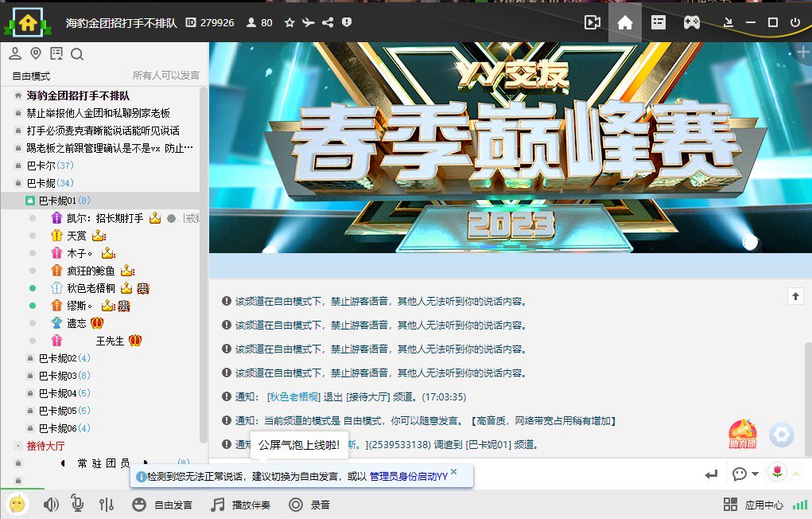The image size is (812, 519).
Task: Select channel 打手必须麦克清晰能说话能听见说话
Action: [103, 131]
